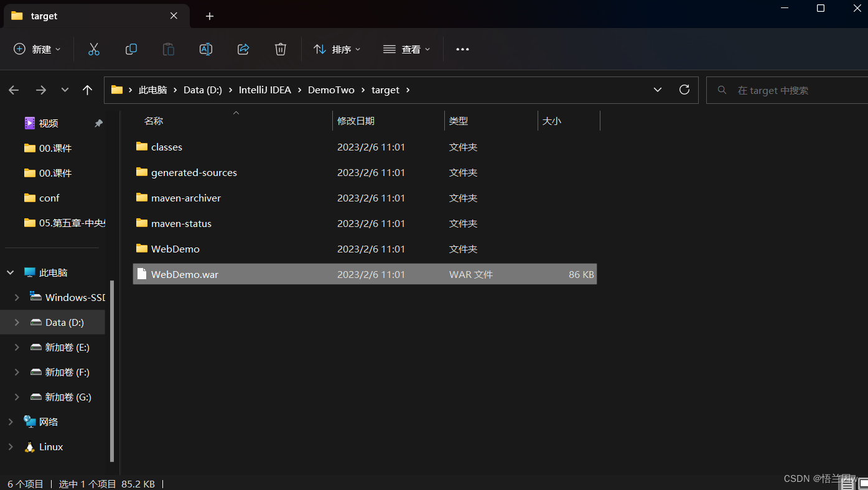Expand the Windows-SSD tree node
The width and height of the screenshot is (868, 490).
click(17, 297)
